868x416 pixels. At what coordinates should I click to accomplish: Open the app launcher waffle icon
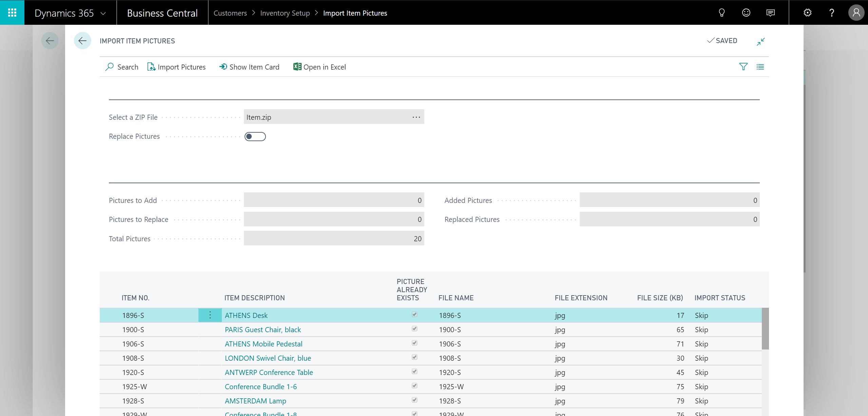[12, 13]
